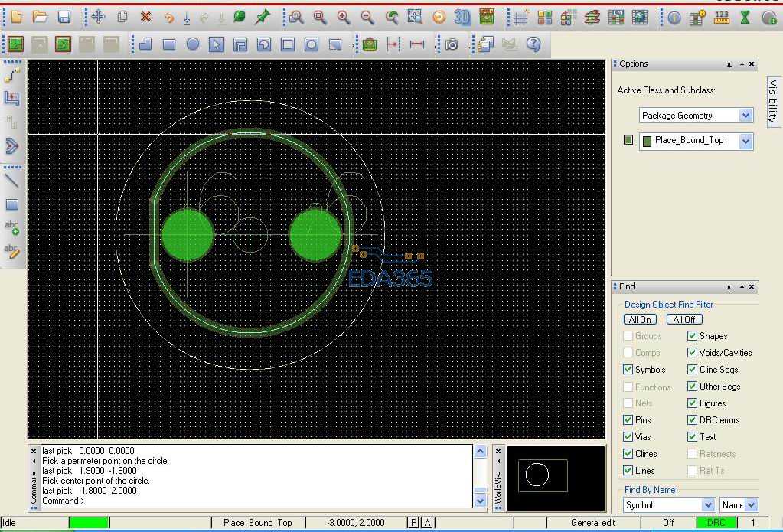Image resolution: width=783 pixels, height=532 pixels.
Task: Toggle the DRC errors checkbox
Action: [692, 420]
